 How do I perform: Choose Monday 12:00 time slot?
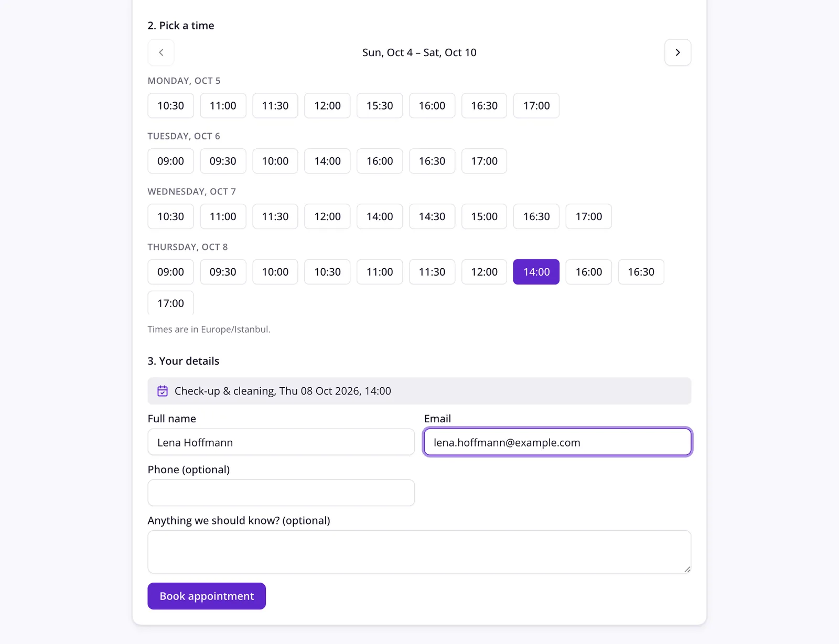click(x=327, y=105)
